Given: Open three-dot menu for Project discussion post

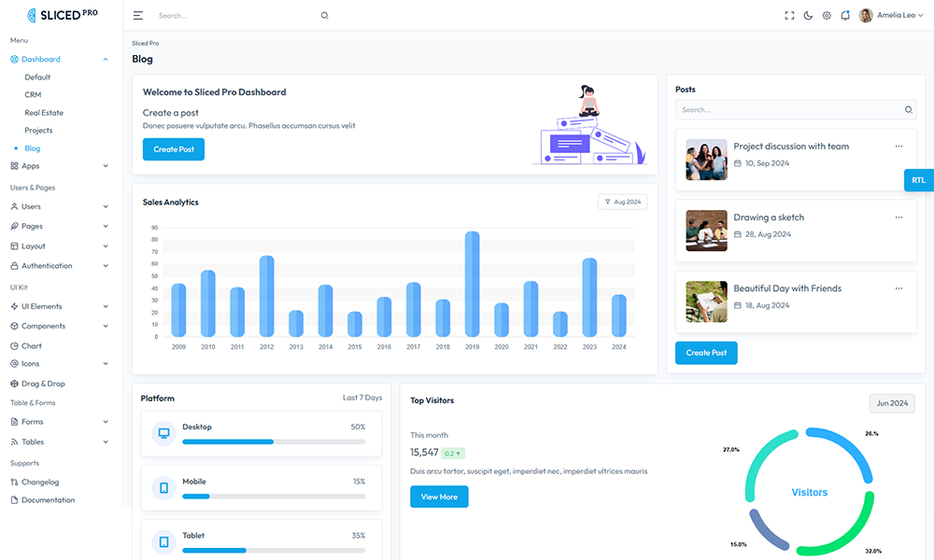Looking at the screenshot, I should (899, 147).
